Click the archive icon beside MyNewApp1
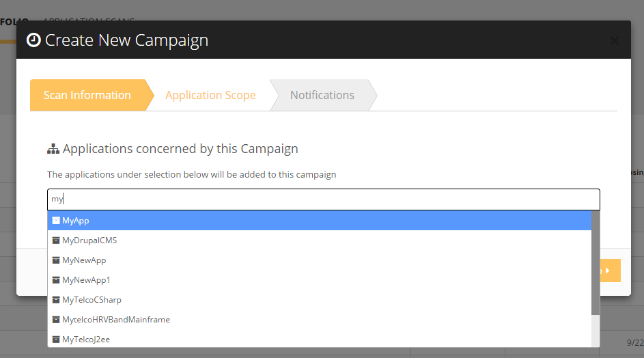Image resolution: width=644 pixels, height=358 pixels. coord(56,280)
